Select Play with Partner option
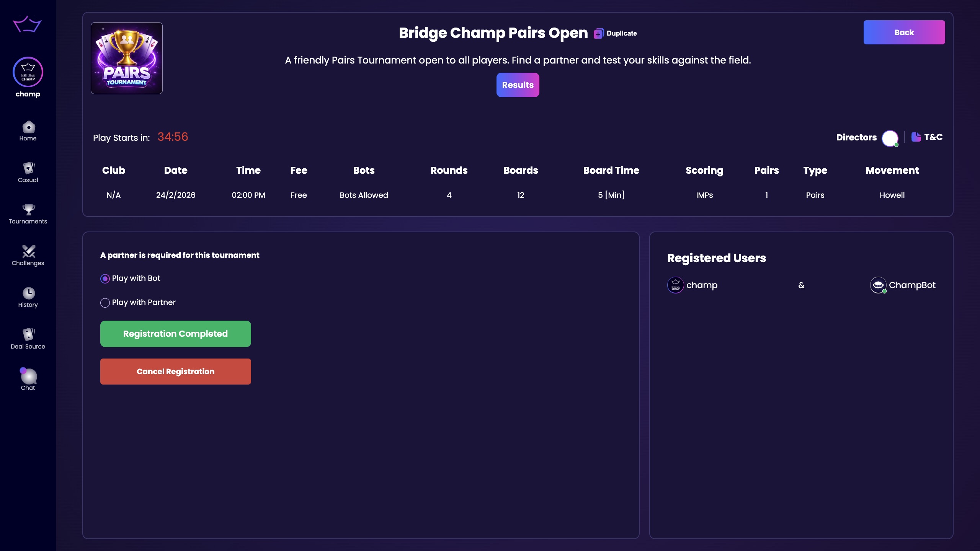The image size is (980, 551). 105,303
